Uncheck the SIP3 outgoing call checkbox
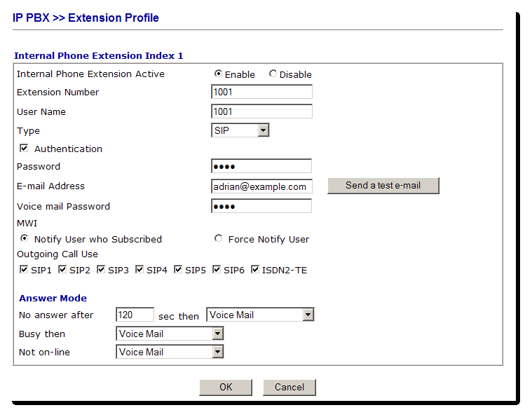This screenshot has width=532, height=417. point(101,269)
